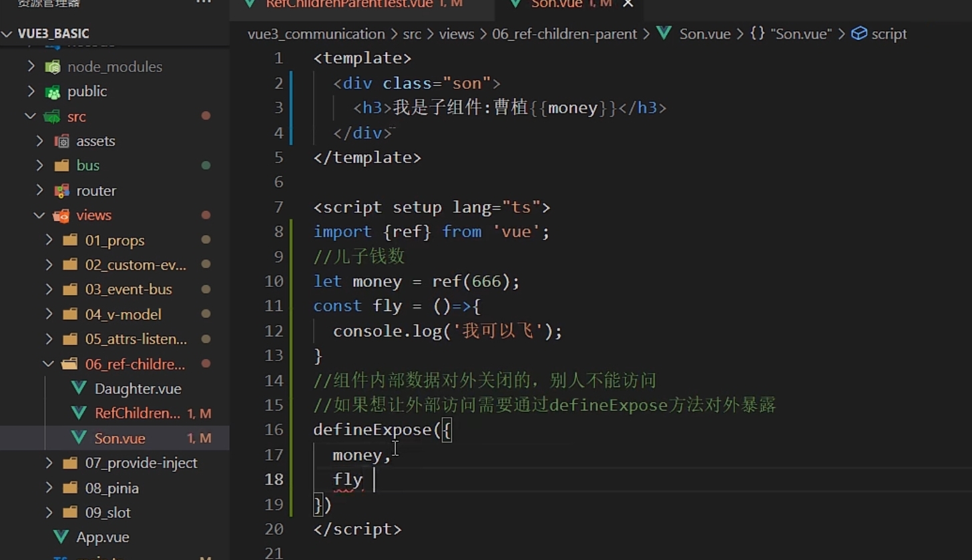
Task: Collapse the src folder chevron
Action: tap(31, 116)
